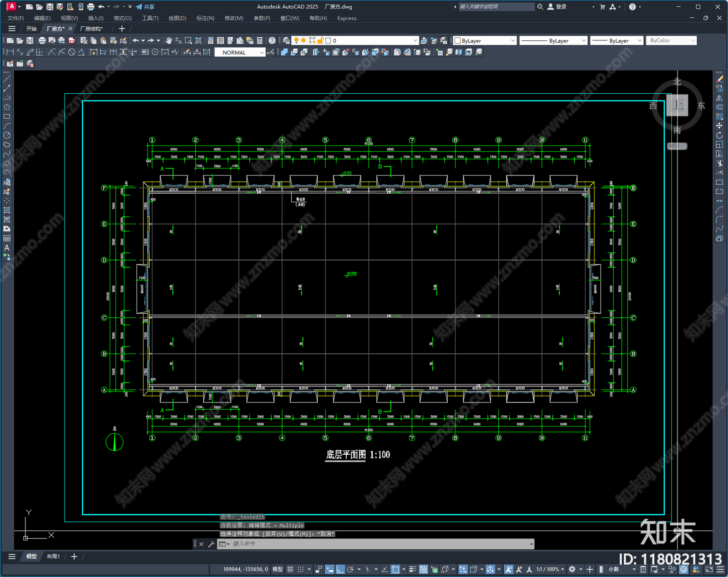Screen dimensions: 728x577
Task: Open the Layer Properties Manager icon
Action: [x=286, y=40]
